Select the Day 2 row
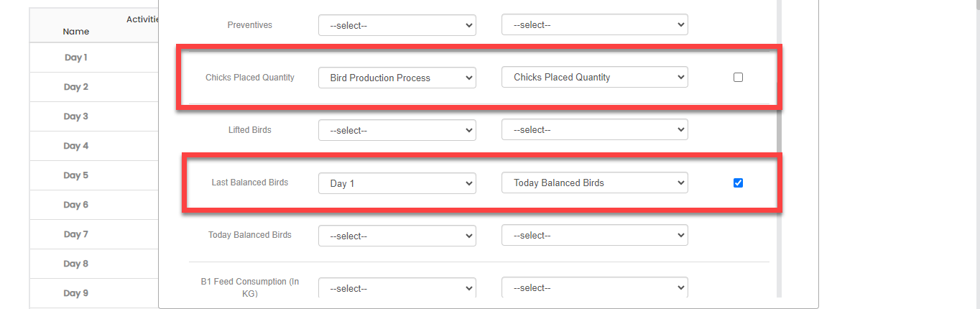Image resolution: width=980 pixels, height=309 pixels. (76, 87)
